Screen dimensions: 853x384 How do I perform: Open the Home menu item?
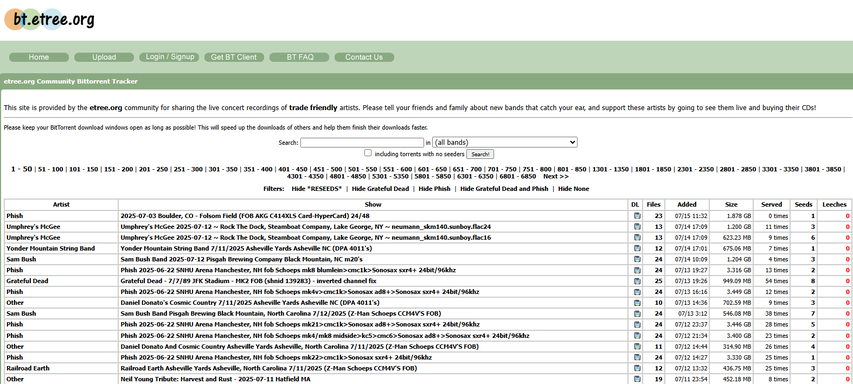point(39,57)
